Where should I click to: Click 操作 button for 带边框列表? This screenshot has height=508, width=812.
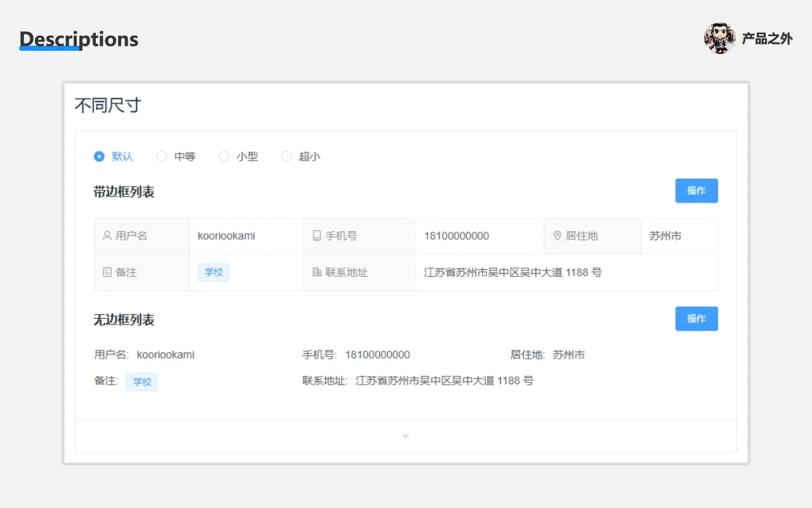696,190
